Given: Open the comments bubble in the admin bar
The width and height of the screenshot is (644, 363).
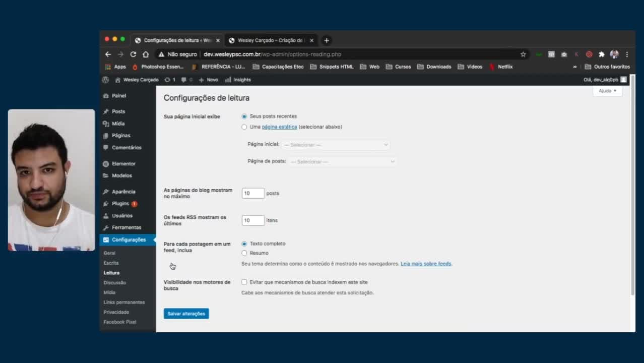Looking at the screenshot, I should coord(186,80).
